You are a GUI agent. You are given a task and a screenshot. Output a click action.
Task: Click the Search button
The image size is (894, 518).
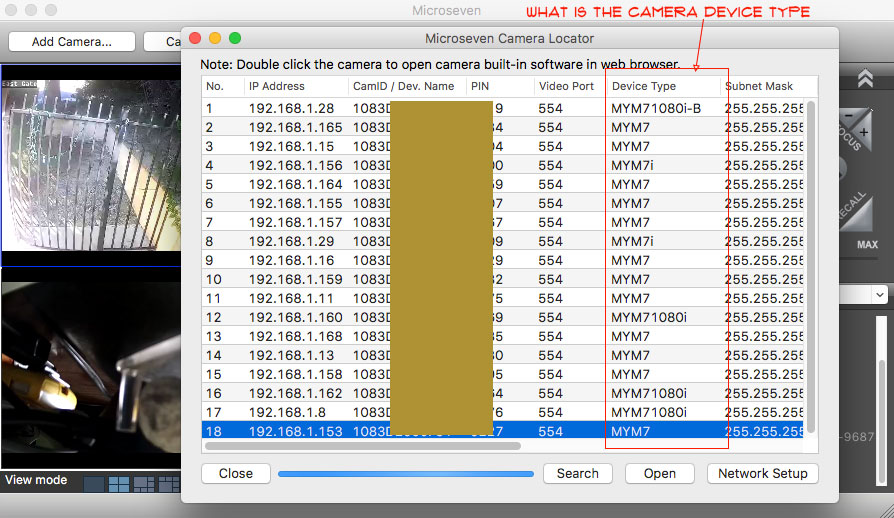(578, 474)
